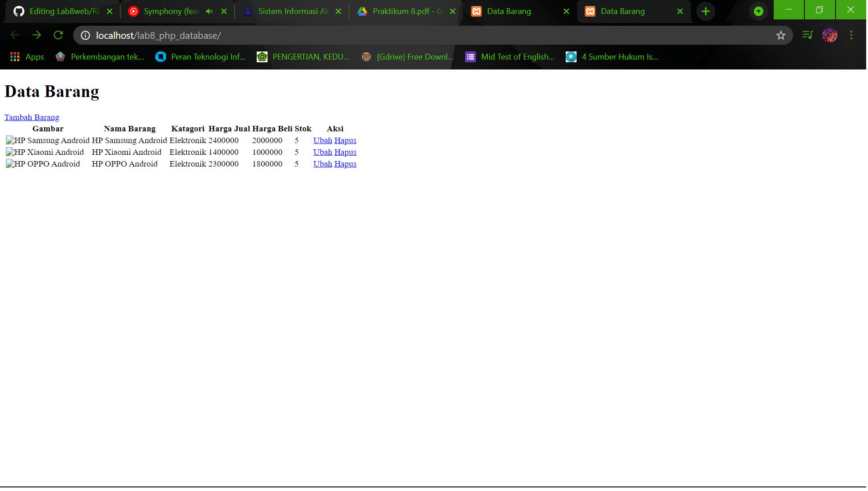Close the Sistem Informasi tab
The width and height of the screenshot is (868, 491).
point(338,11)
